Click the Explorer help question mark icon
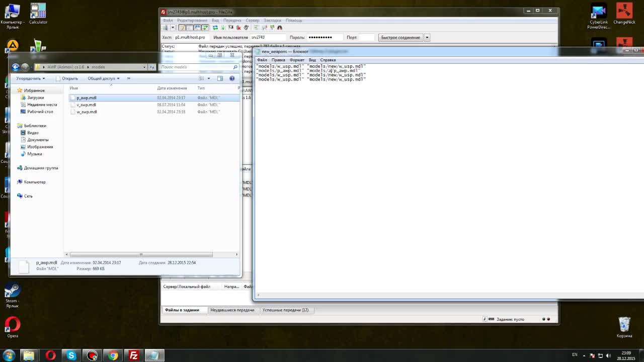644x362 pixels. 232,78
